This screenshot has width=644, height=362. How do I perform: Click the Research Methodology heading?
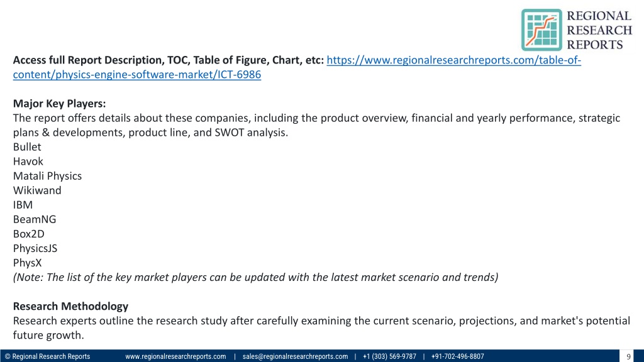tap(70, 306)
